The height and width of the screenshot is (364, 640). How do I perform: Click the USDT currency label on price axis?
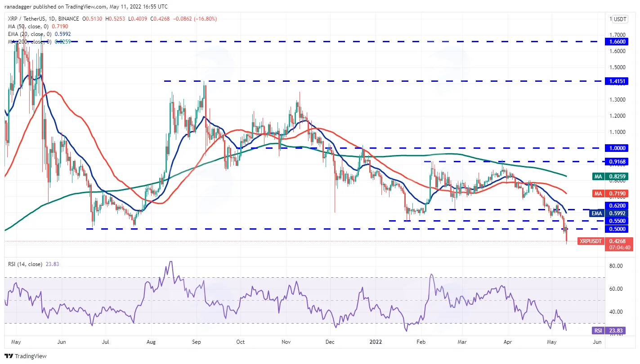click(x=620, y=19)
